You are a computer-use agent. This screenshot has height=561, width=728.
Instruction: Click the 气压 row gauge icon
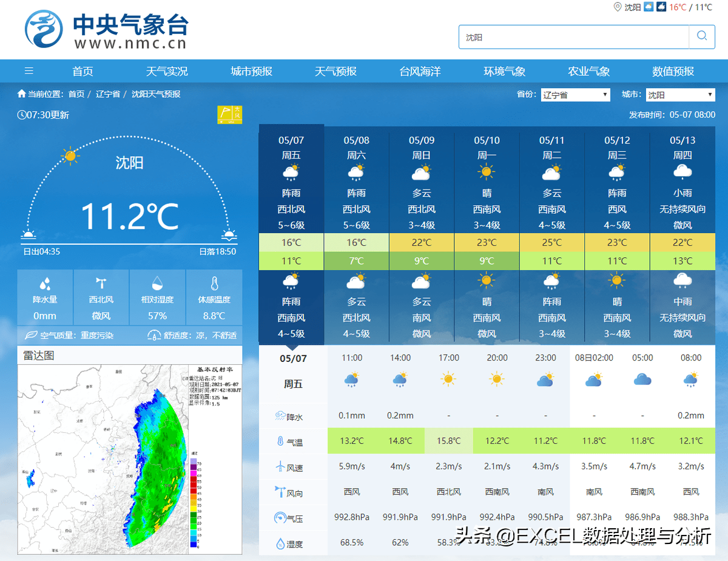coord(280,518)
